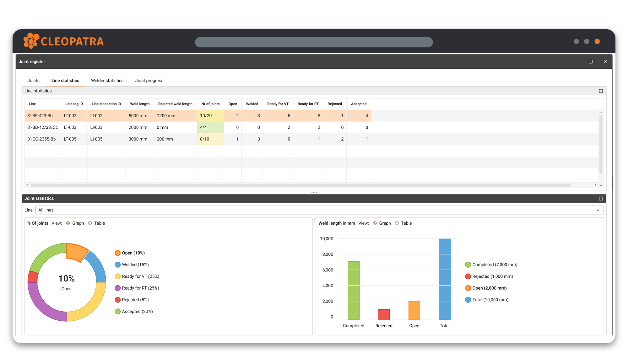Click the Open legend marker in donut chart
The image size is (628, 364).
pos(118,253)
